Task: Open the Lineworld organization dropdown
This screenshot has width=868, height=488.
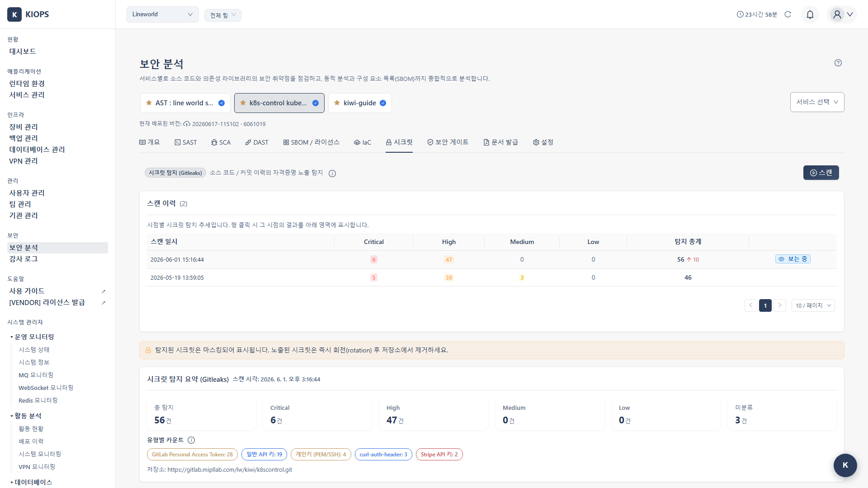Action: (163, 14)
